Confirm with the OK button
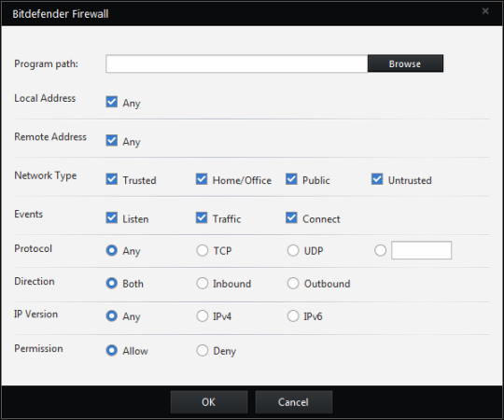This screenshot has height=420, width=504. tap(209, 402)
